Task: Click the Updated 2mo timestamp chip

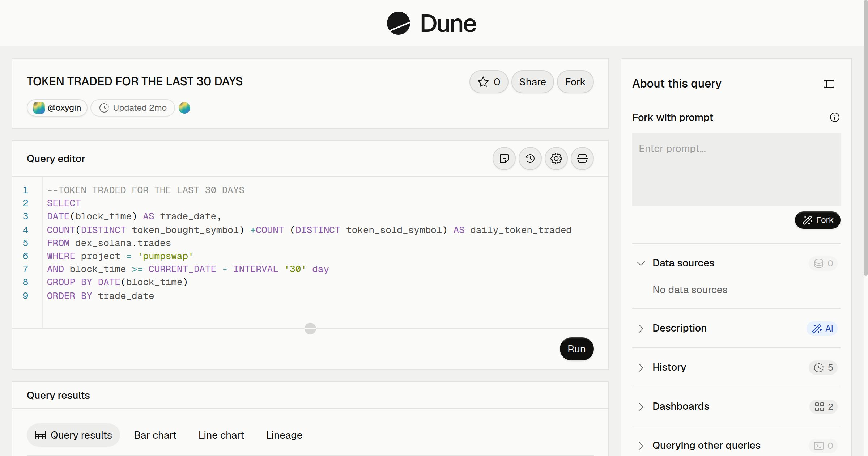Action: point(133,108)
